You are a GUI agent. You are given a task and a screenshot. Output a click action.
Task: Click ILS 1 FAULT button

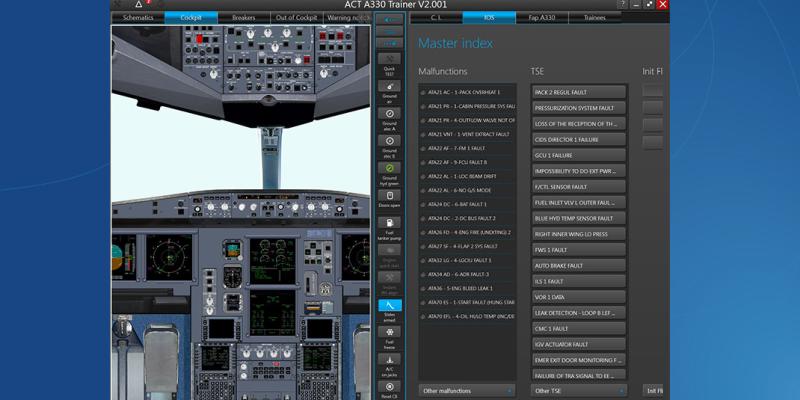(579, 281)
